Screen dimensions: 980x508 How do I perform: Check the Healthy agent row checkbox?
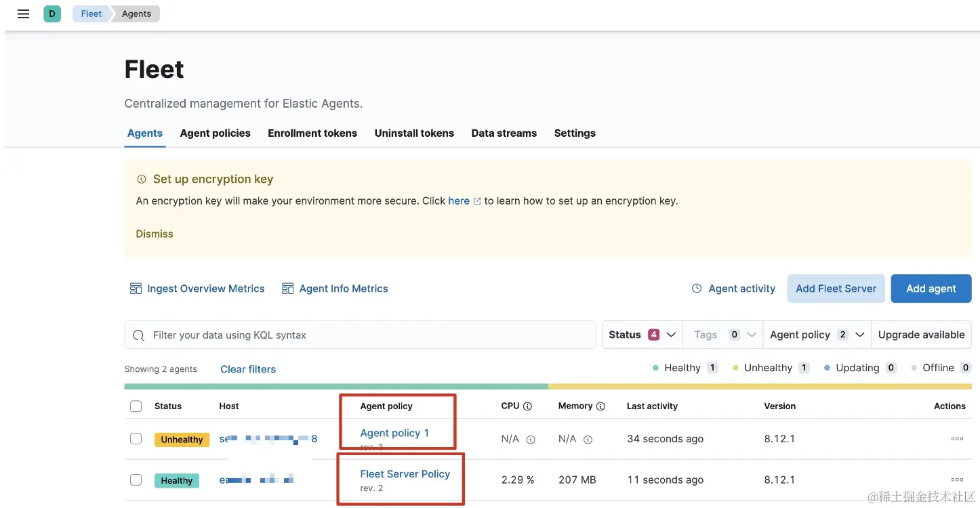[136, 480]
